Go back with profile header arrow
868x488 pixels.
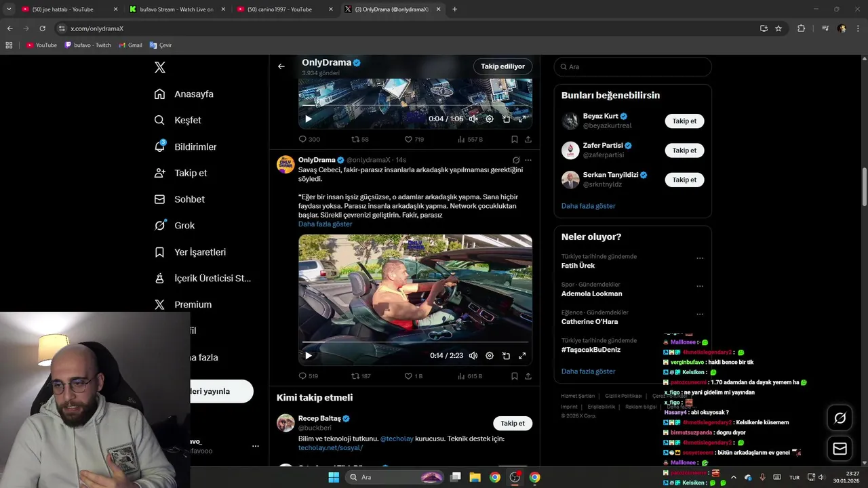pyautogui.click(x=281, y=66)
